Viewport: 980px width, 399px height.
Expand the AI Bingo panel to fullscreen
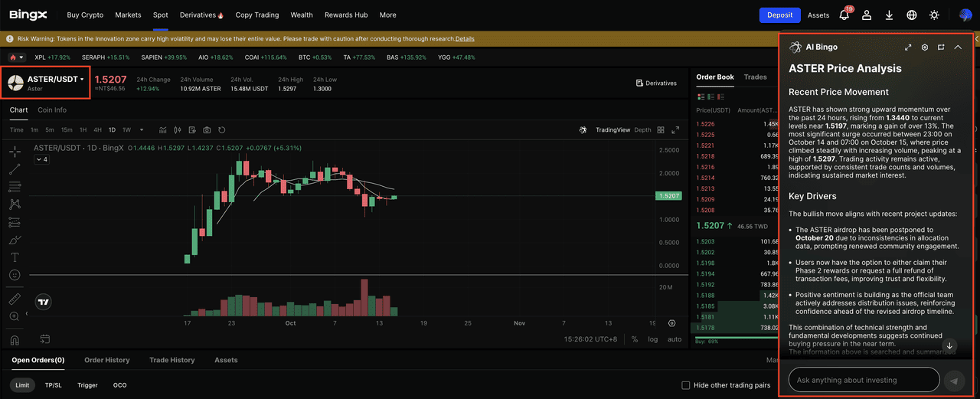click(x=908, y=47)
